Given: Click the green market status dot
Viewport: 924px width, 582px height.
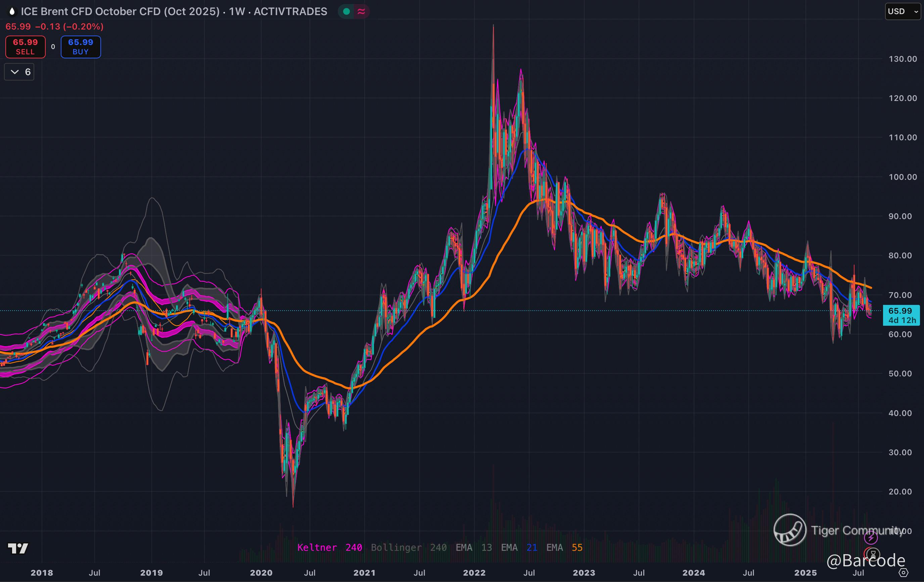Looking at the screenshot, I should click(346, 11).
